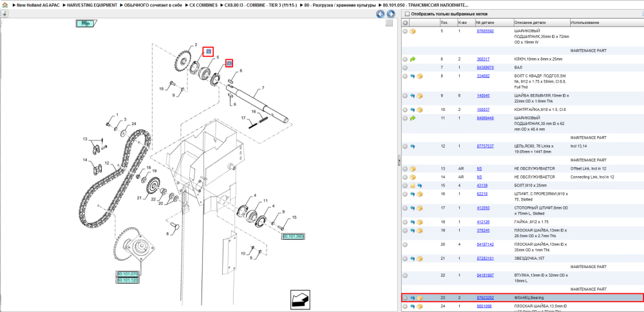Open CX COMBINES breadcrumb

click(204, 5)
